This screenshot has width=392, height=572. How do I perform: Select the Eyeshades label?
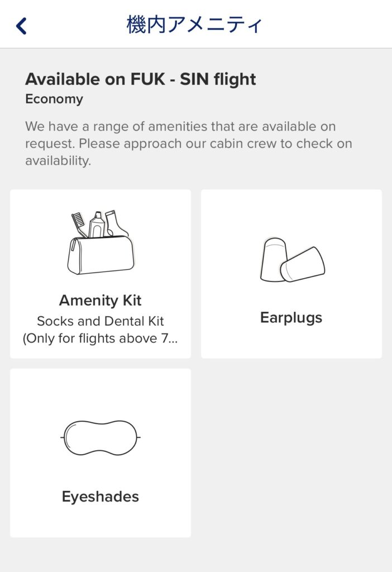101,497
